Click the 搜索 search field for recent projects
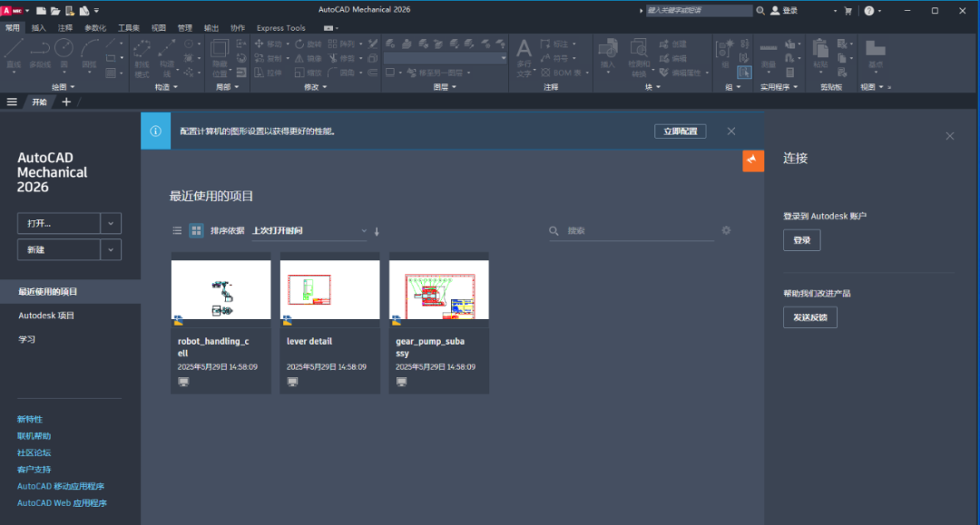980x525 pixels. click(x=635, y=231)
